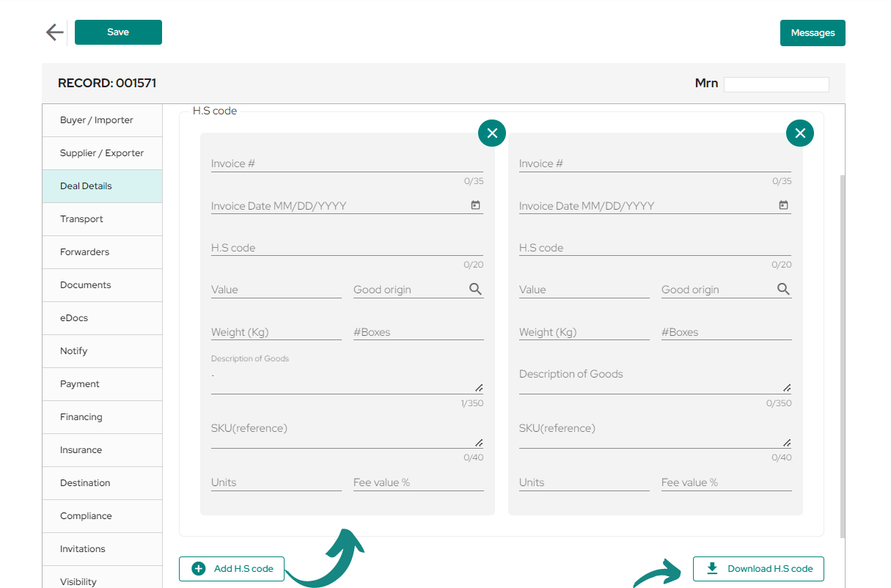Search Good origin in first card
This screenshot has height=588, width=891.
click(x=476, y=289)
